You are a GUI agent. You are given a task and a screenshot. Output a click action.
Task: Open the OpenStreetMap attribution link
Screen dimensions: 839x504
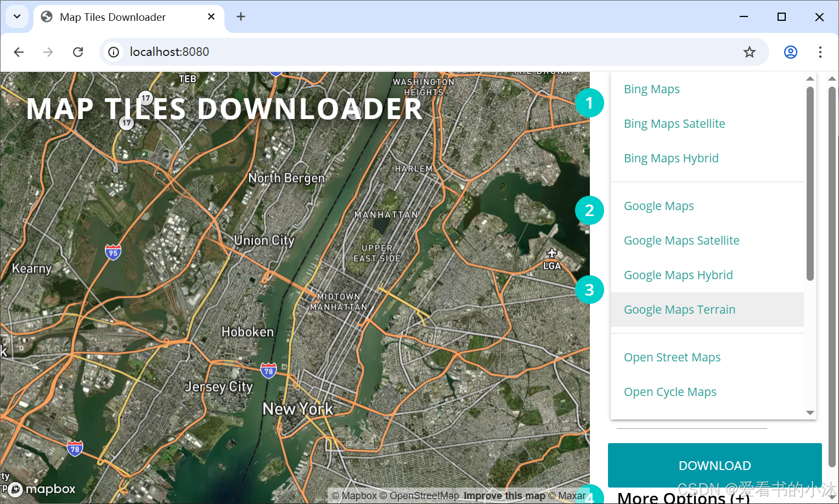(x=419, y=496)
